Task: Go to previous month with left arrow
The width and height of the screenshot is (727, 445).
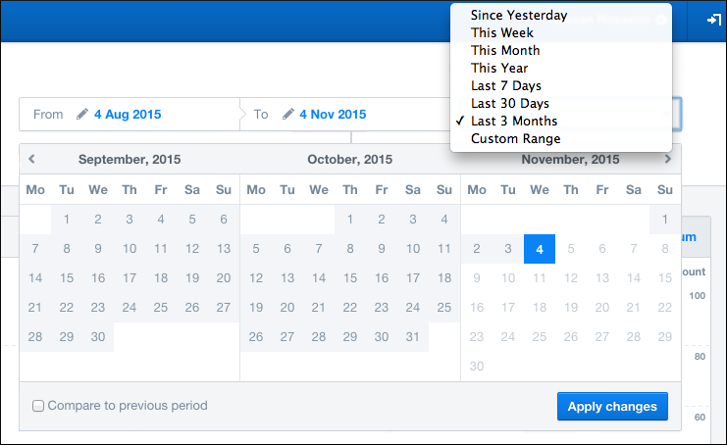Action: pos(32,159)
